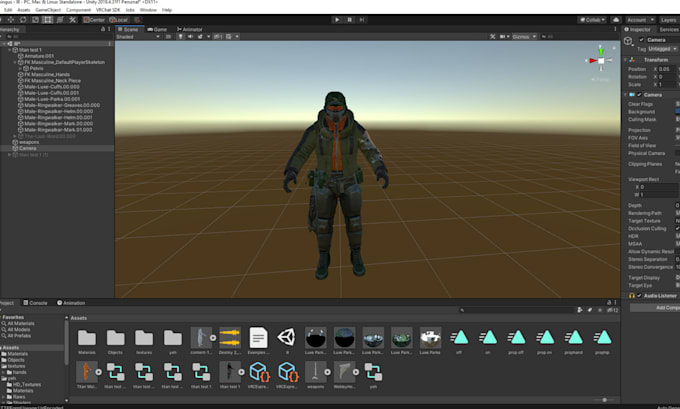This screenshot has width=680, height=409.
Task: Click the Play button
Action: click(x=337, y=20)
